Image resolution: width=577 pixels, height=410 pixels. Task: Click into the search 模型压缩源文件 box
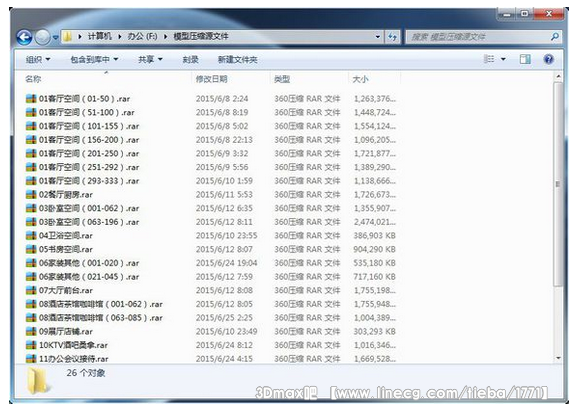tap(478, 37)
